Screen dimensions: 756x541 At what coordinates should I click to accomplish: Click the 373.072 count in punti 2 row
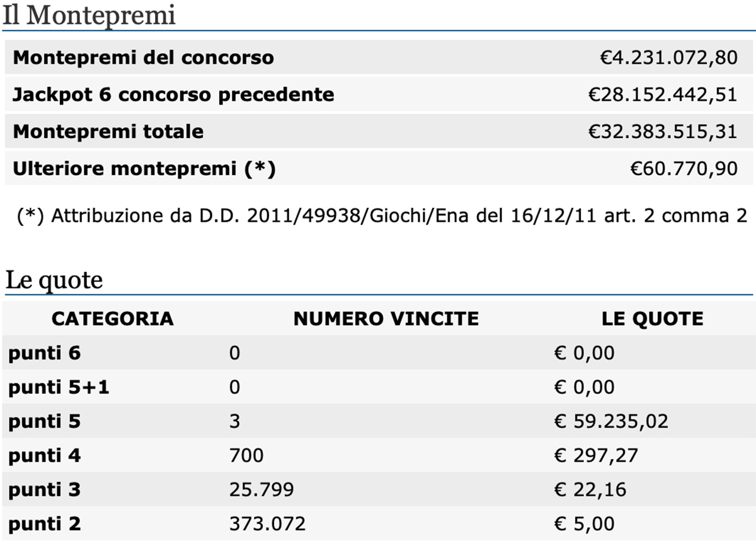pyautogui.click(x=267, y=523)
